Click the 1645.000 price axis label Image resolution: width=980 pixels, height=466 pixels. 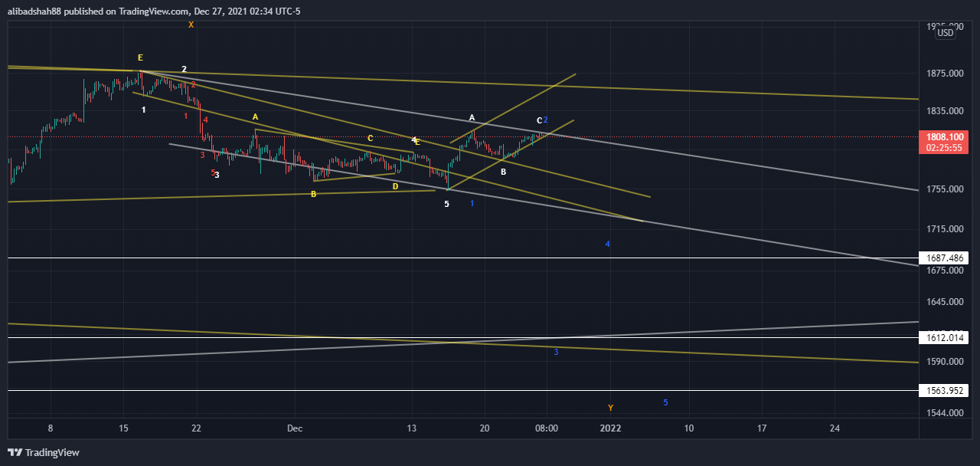coord(944,302)
